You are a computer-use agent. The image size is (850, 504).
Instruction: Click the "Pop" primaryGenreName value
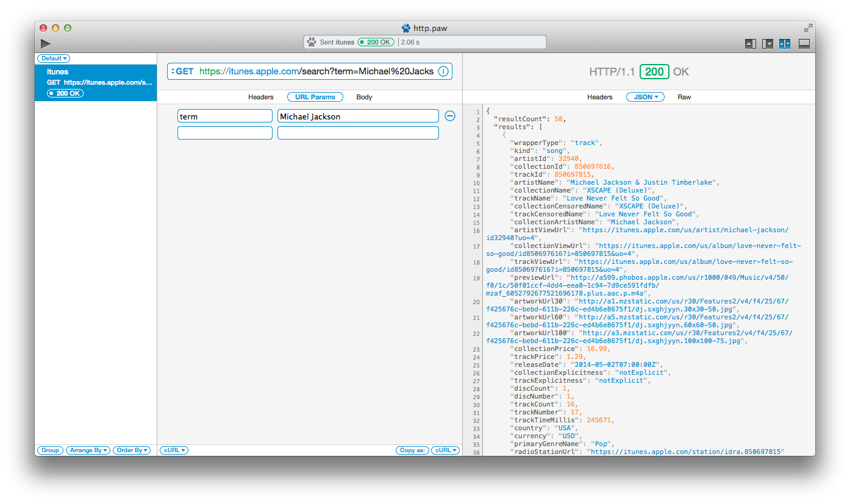(x=601, y=444)
